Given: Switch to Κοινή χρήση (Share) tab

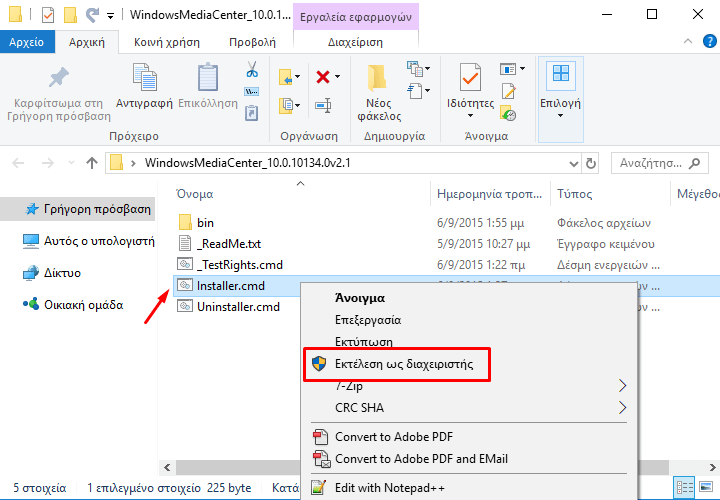Looking at the screenshot, I should [167, 42].
